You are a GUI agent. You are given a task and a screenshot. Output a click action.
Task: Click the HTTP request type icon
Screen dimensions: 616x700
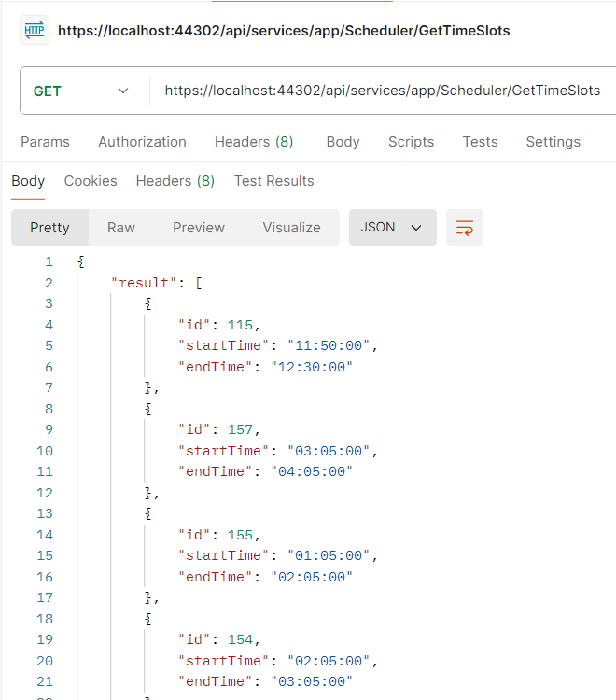pyautogui.click(x=35, y=31)
